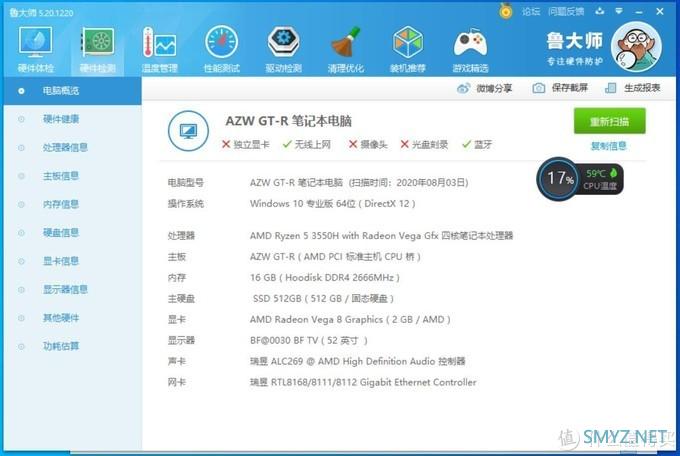Image resolution: width=680 pixels, height=456 pixels.
Task: Open 论坛 forum link
Action: (531, 12)
